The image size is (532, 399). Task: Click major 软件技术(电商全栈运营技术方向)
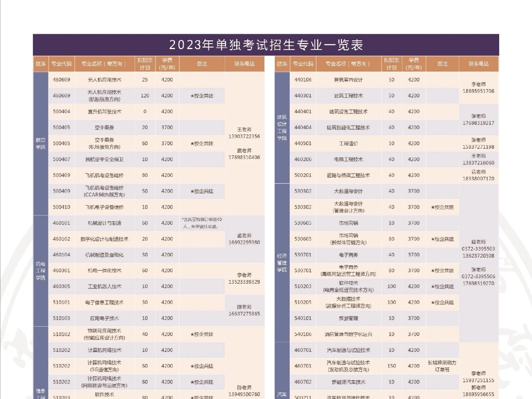coord(348,287)
